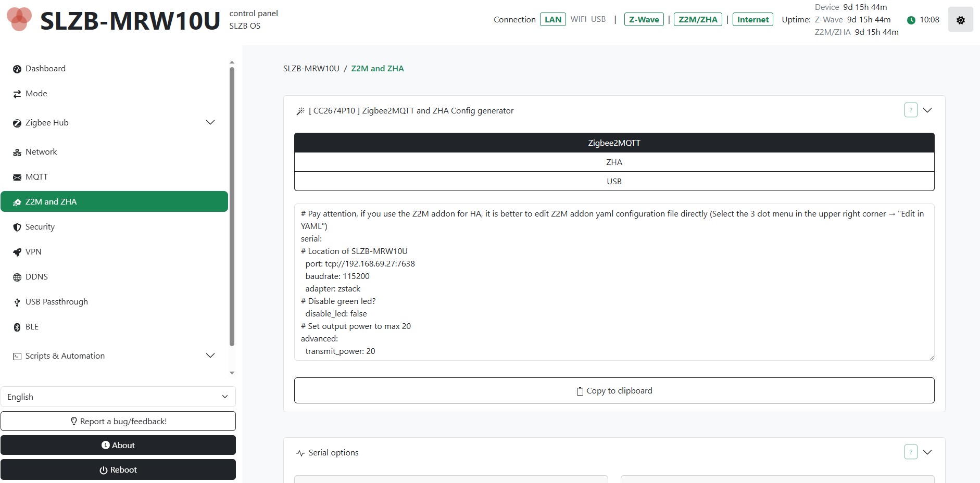Open the VPN page
The width and height of the screenshot is (980, 483).
click(114, 252)
